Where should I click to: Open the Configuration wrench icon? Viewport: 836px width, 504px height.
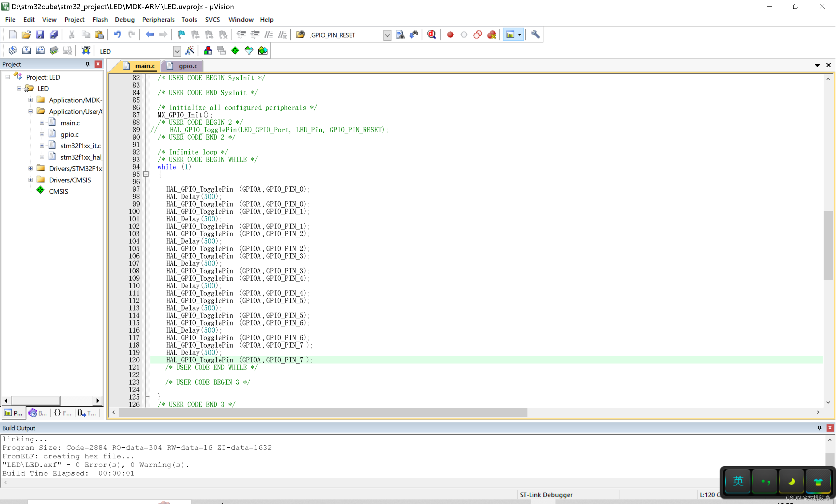point(535,35)
